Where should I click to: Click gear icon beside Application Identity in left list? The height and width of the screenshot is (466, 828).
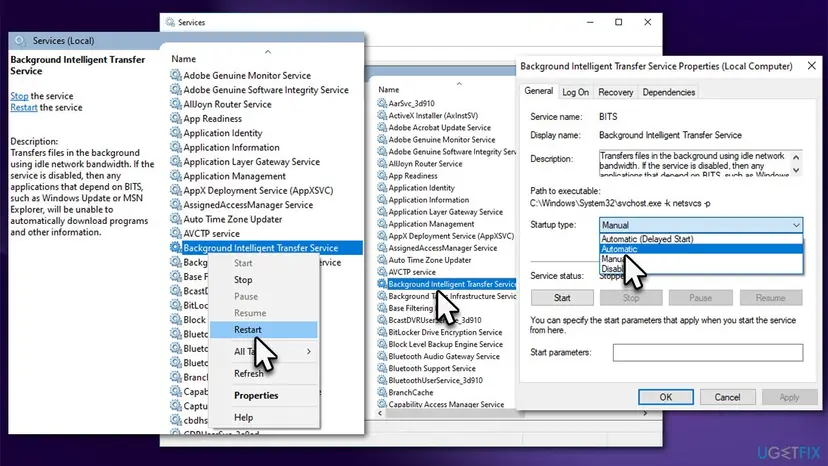pyautogui.click(x=175, y=133)
